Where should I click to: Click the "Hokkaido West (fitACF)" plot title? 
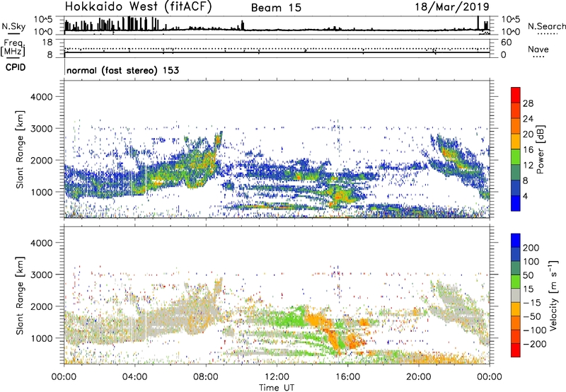click(x=138, y=7)
